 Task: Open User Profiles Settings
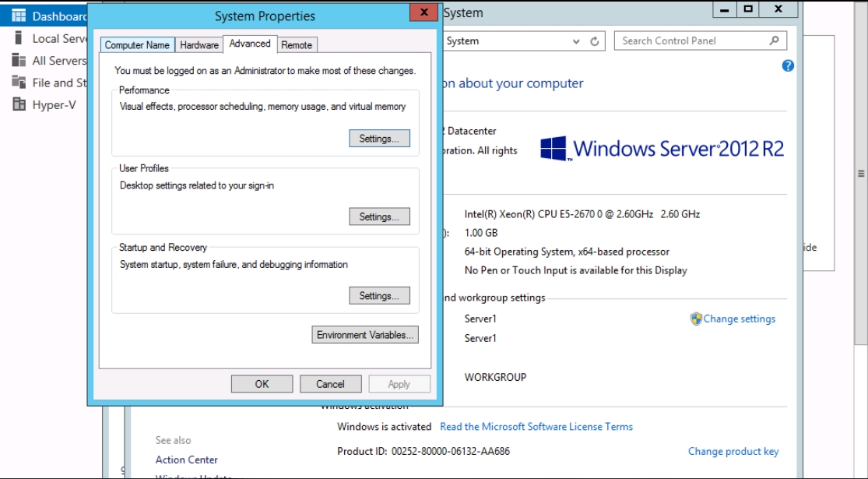379,217
